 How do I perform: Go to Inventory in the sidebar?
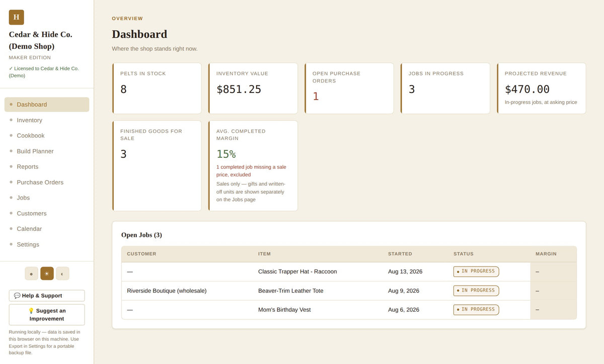(47, 120)
